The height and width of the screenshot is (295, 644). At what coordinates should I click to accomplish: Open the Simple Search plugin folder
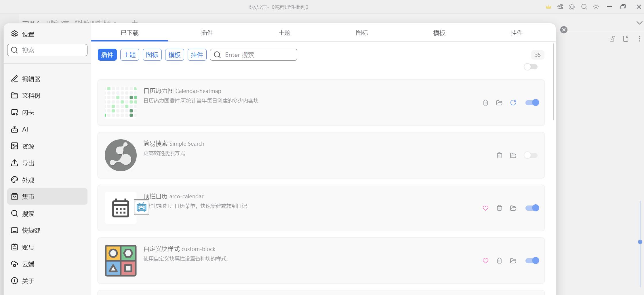point(513,155)
